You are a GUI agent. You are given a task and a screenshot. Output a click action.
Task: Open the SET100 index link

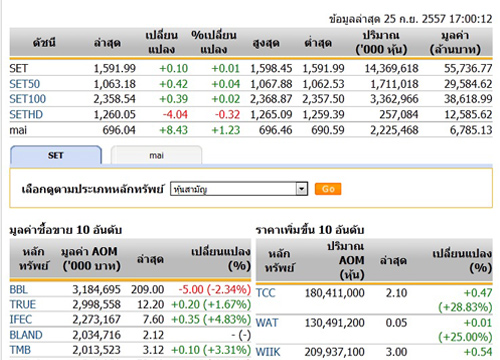(x=28, y=99)
